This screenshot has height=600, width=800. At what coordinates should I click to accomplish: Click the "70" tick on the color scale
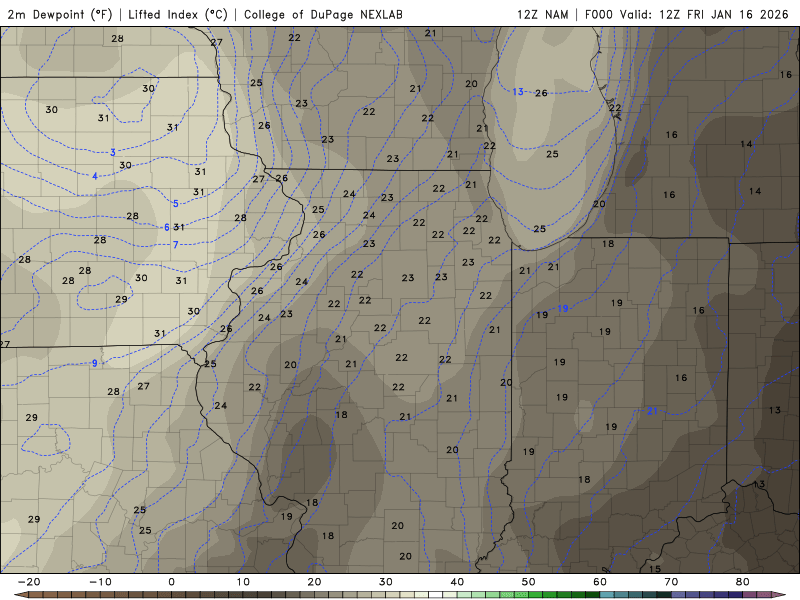671,582
